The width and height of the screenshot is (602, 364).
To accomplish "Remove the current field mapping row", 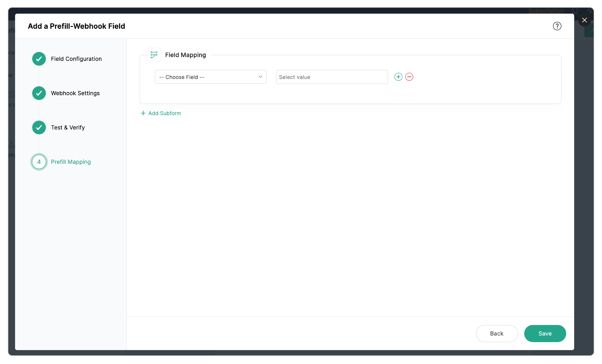I will (409, 77).
